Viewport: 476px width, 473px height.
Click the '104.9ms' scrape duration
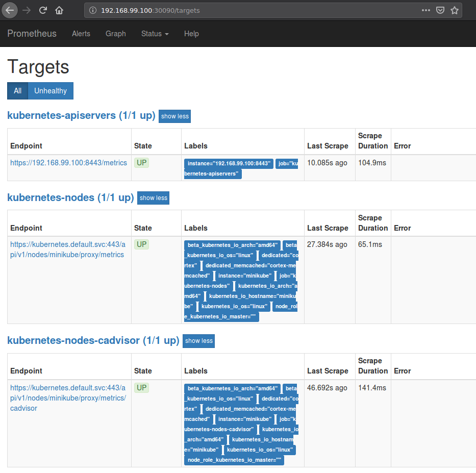(372, 163)
